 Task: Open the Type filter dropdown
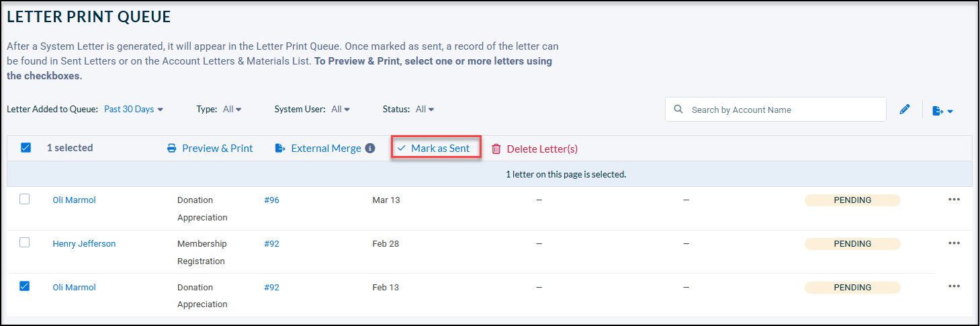click(232, 109)
